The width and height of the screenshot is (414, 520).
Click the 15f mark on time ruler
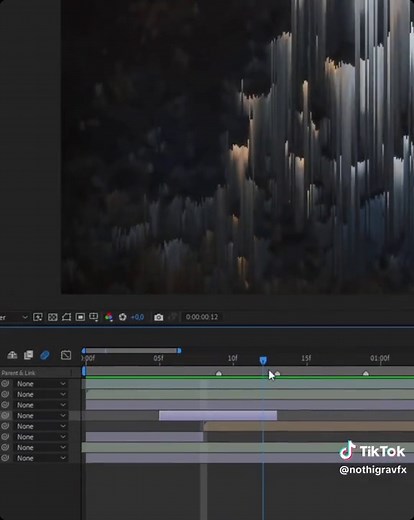(306, 358)
